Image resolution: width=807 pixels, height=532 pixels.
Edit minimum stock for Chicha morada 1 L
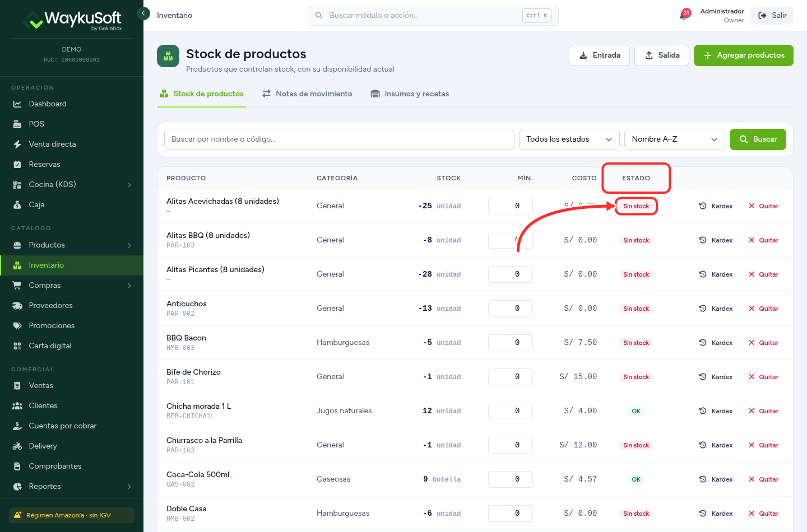tap(510, 411)
